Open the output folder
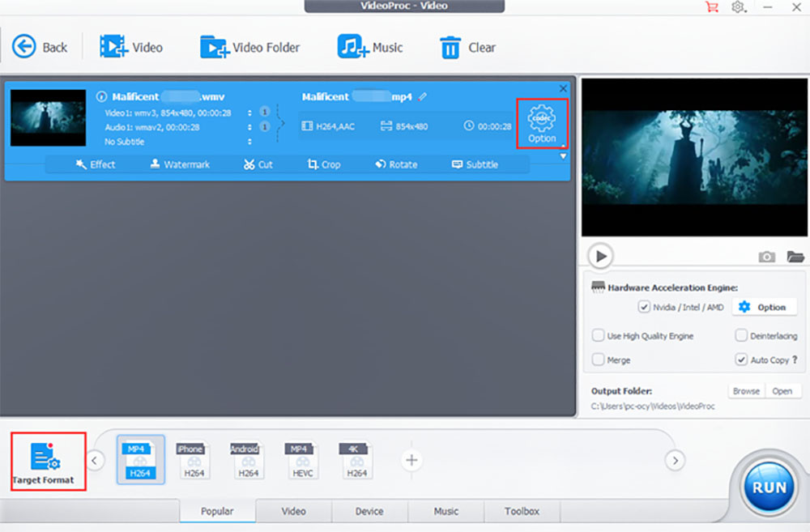 782,391
